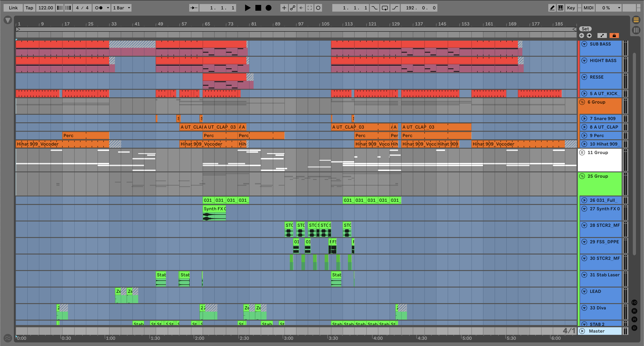The width and height of the screenshot is (644, 346).
Task: Open the quantization 1 Bar dropdown
Action: (x=121, y=8)
